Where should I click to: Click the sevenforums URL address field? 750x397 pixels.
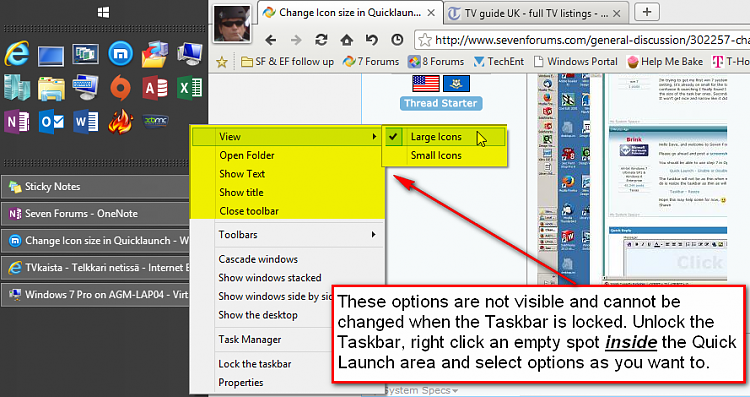coord(584,40)
